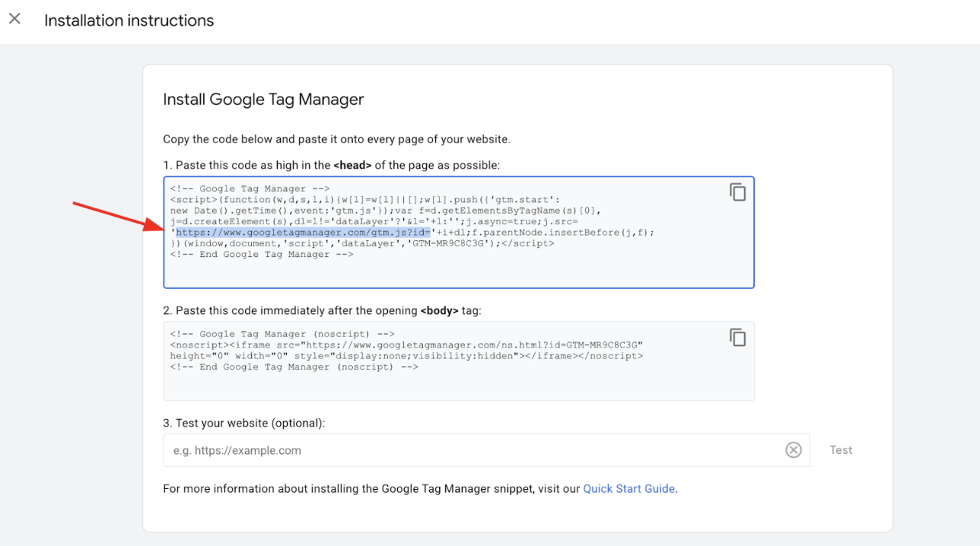The image size is (980, 546).
Task: Copy the head code snippet
Action: point(737,192)
